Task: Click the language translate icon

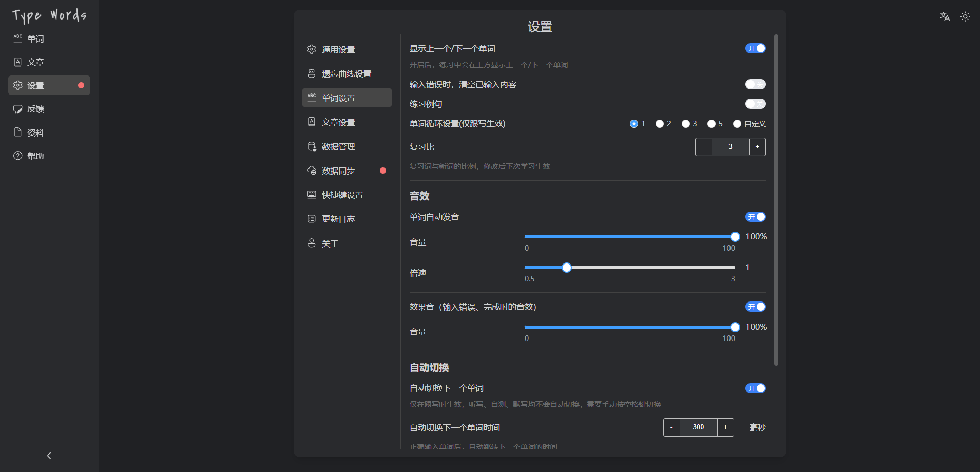Action: [945, 16]
